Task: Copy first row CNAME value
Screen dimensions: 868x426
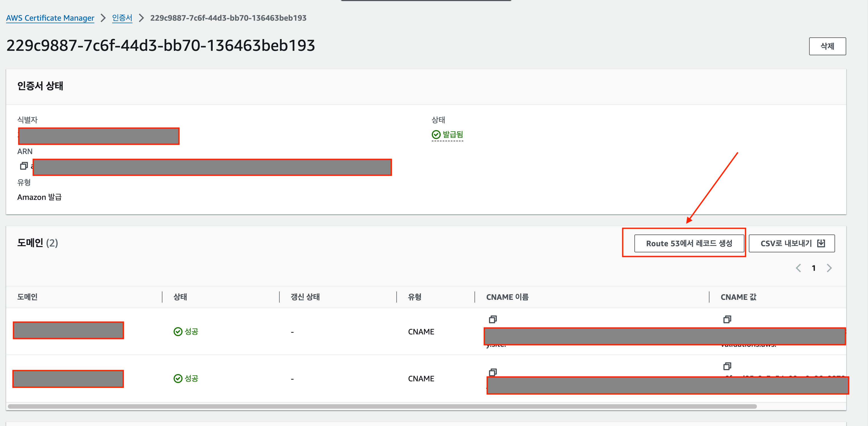Action: point(727,319)
